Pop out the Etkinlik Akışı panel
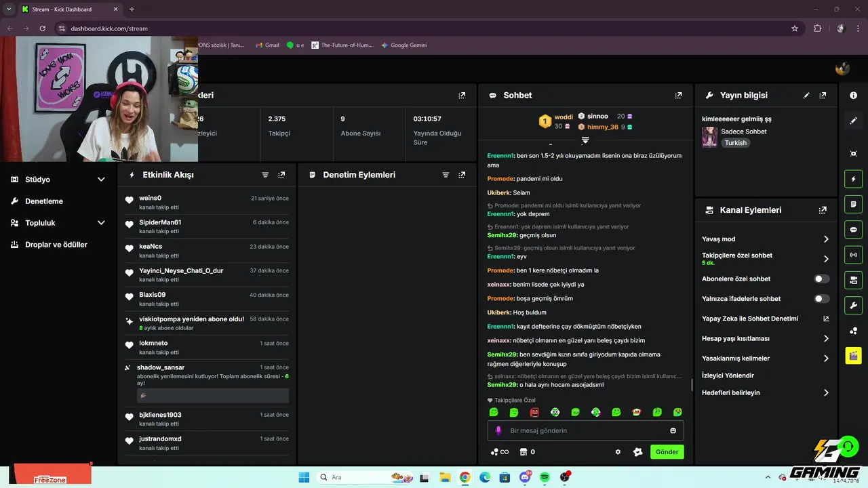The width and height of the screenshot is (868, 488). pyautogui.click(x=281, y=175)
